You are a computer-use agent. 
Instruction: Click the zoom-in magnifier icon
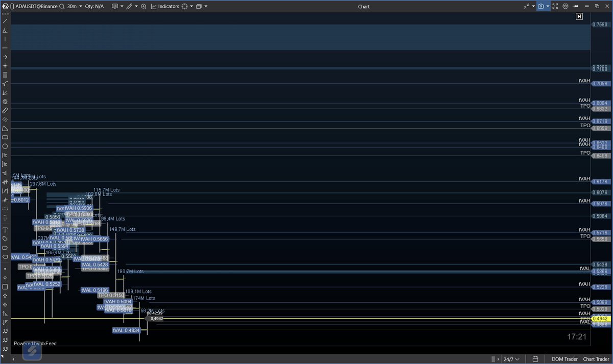pos(144,7)
